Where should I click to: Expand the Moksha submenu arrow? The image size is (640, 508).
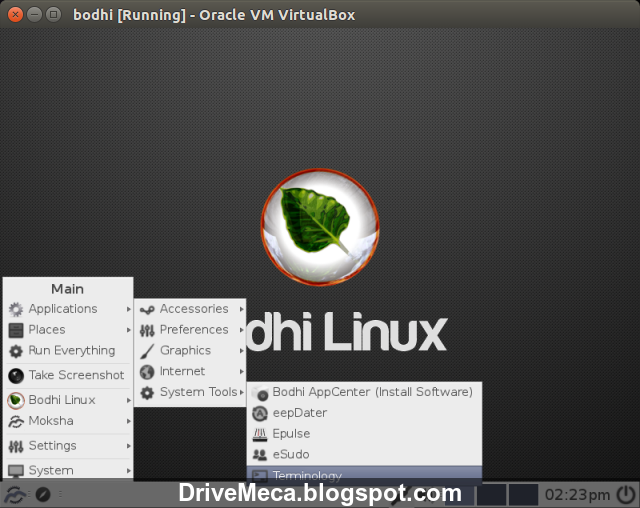click(x=128, y=421)
